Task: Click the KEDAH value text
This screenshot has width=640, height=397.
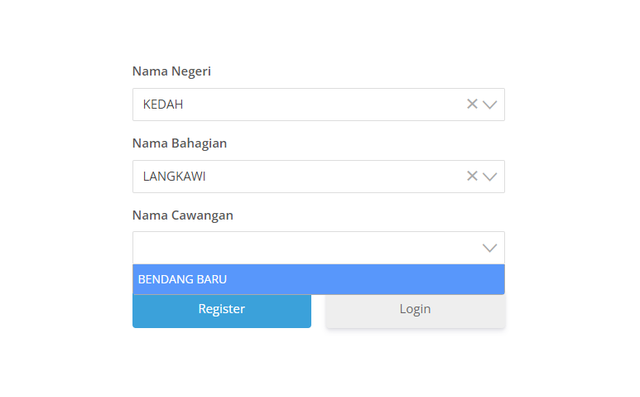Action: coord(163,104)
